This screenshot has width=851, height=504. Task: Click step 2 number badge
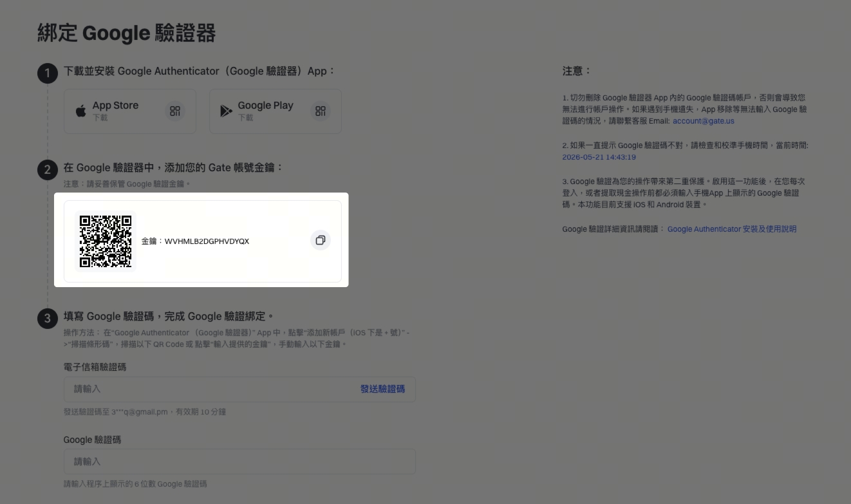(48, 170)
